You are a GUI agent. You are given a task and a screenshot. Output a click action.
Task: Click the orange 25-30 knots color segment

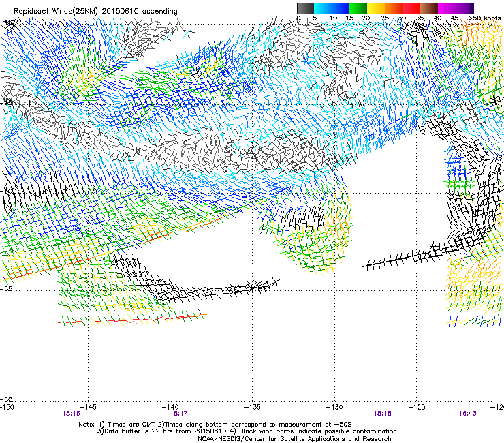[x=394, y=8]
